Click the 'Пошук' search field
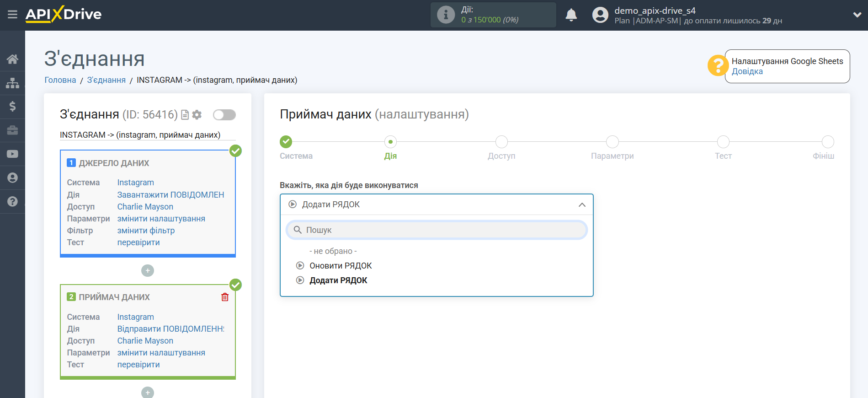The height and width of the screenshot is (398, 868). click(x=437, y=230)
